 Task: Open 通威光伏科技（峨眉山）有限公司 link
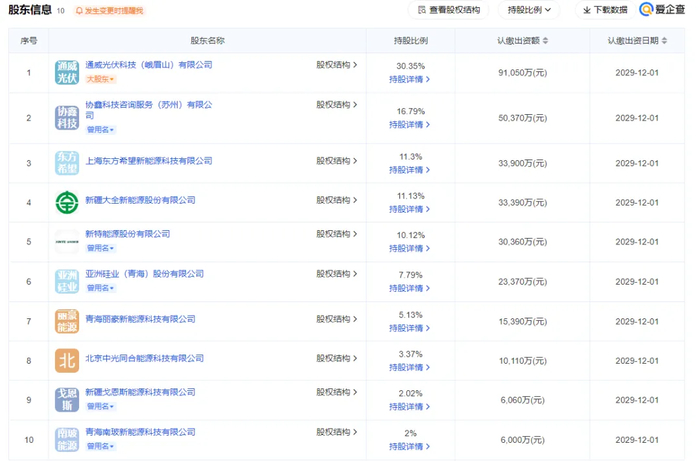pos(149,65)
